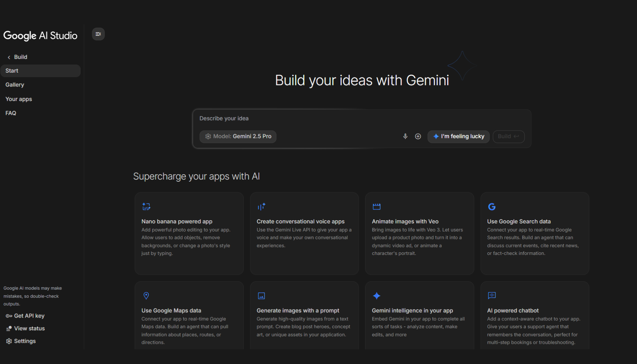This screenshot has height=364, width=637.
Task: Collapse the sidebar with the toggle icon
Action: point(98,34)
